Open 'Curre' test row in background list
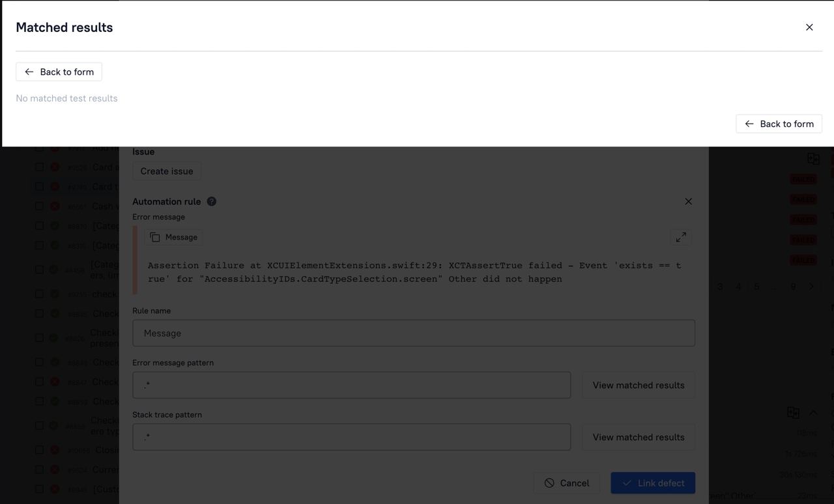The height and width of the screenshot is (504, 834). coord(106,469)
